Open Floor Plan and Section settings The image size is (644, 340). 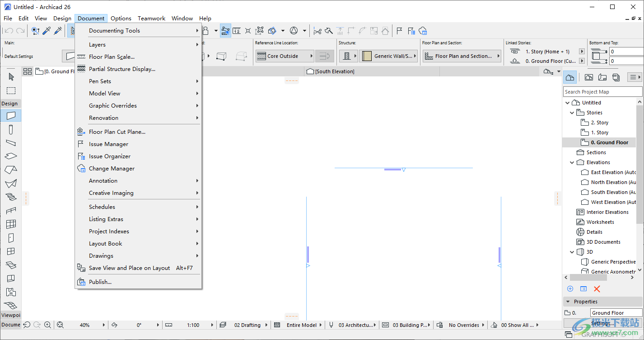[x=462, y=56]
